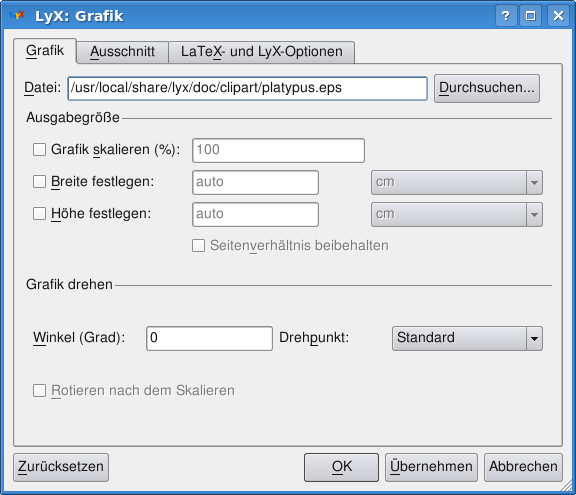
Task: Click the Durchsuchen... button
Action: click(x=487, y=88)
